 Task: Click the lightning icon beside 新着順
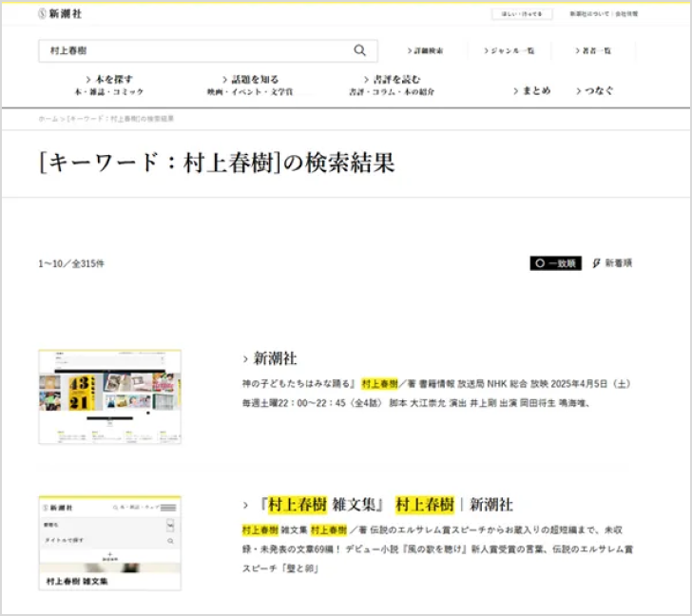tap(596, 263)
